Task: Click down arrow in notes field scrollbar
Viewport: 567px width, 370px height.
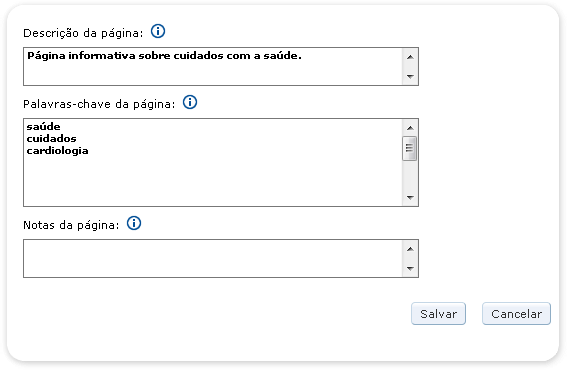Action: pos(410,268)
